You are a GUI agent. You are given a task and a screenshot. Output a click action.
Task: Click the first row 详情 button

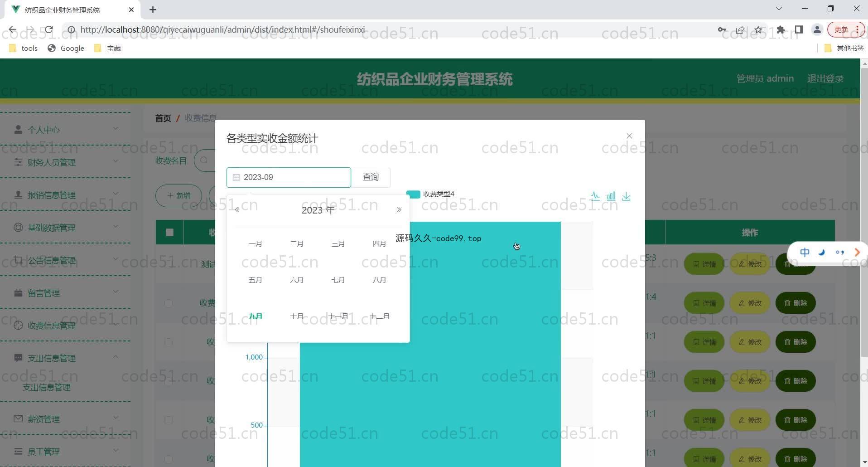click(704, 264)
